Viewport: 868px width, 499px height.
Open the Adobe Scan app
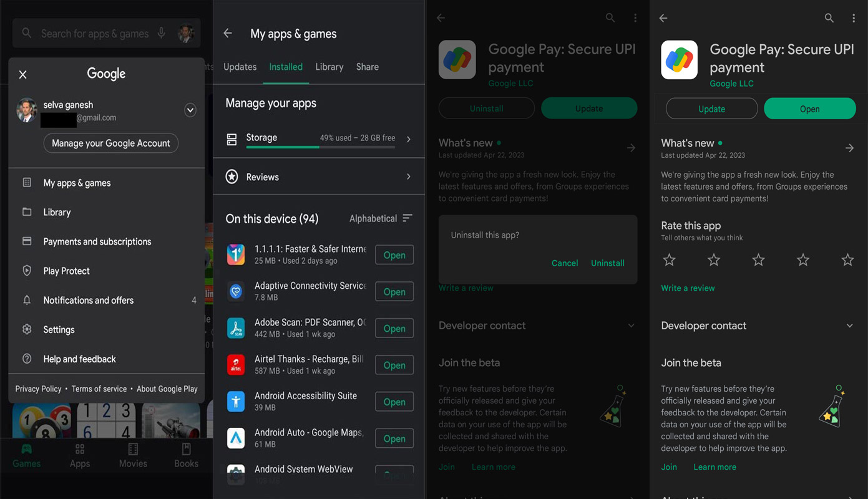click(x=394, y=329)
